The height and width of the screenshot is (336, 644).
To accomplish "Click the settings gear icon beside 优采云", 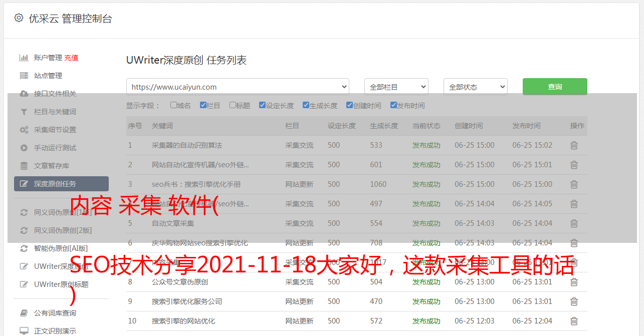I will click(19, 19).
